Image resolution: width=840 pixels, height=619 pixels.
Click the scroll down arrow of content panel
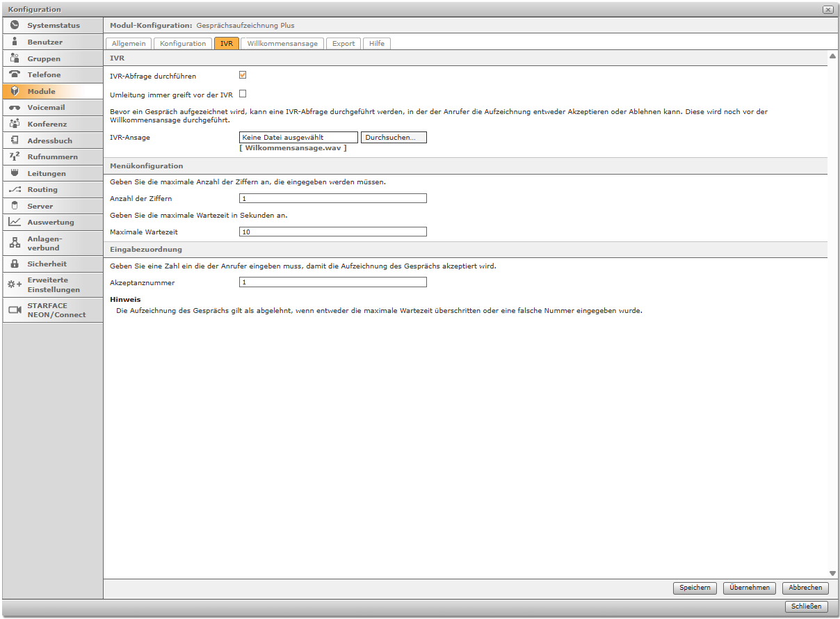click(832, 573)
